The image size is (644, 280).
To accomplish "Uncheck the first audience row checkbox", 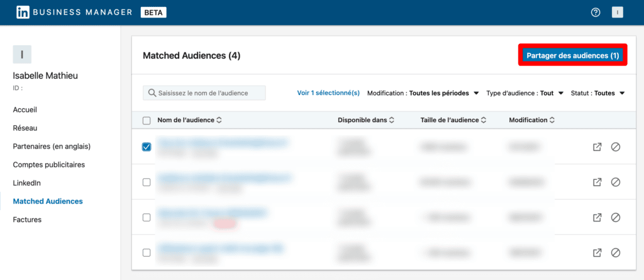I will tap(147, 147).
